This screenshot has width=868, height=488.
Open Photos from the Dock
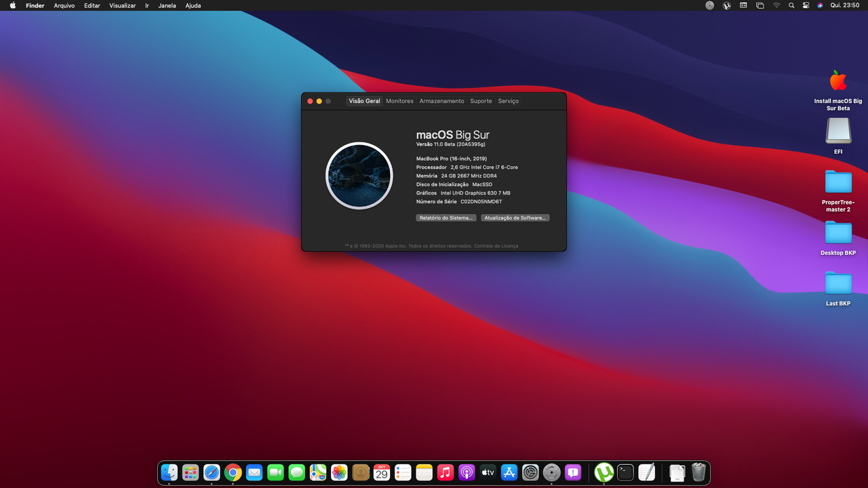pos(339,472)
